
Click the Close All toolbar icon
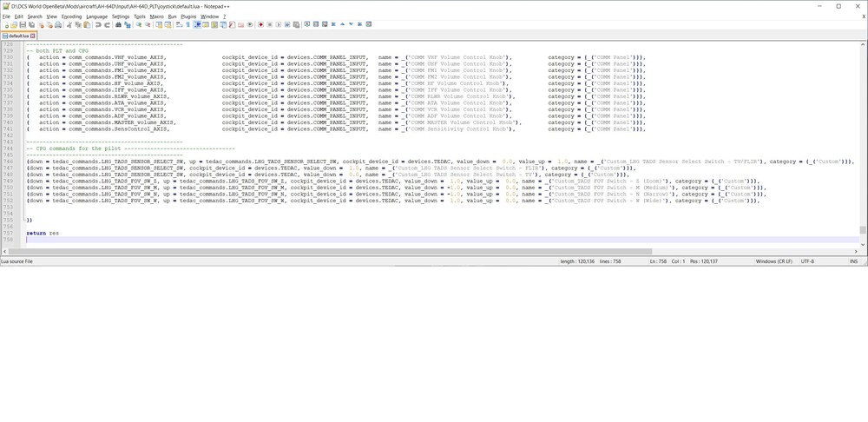coord(49,24)
